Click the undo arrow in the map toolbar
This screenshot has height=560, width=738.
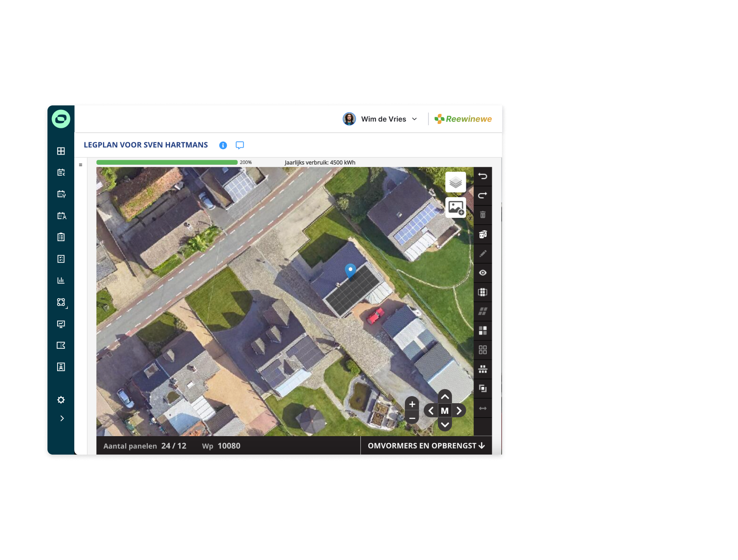483,176
